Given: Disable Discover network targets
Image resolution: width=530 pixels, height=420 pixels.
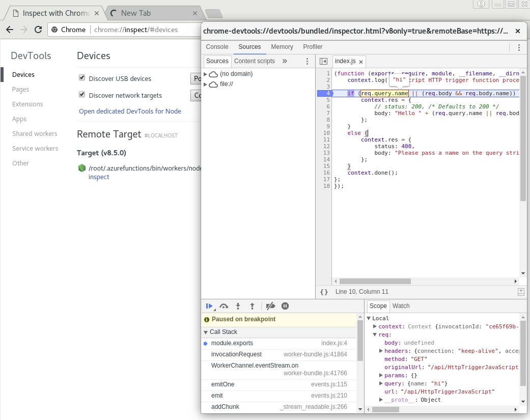Looking at the screenshot, I should tap(82, 95).
